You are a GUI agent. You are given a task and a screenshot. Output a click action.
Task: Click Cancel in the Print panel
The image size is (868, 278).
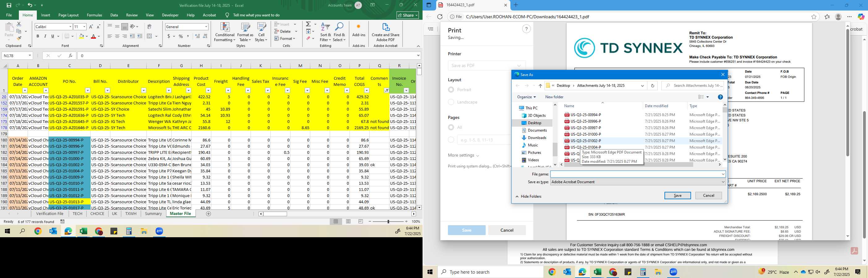pyautogui.click(x=507, y=230)
